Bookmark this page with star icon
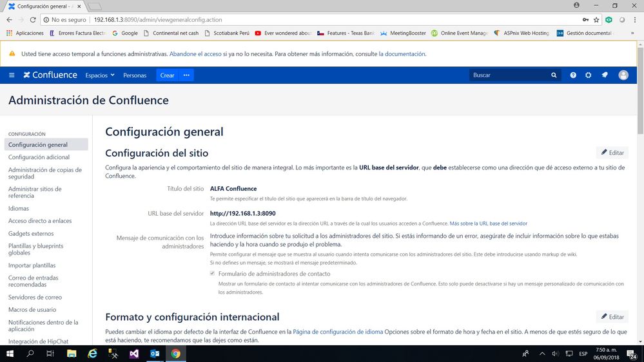 596,20
